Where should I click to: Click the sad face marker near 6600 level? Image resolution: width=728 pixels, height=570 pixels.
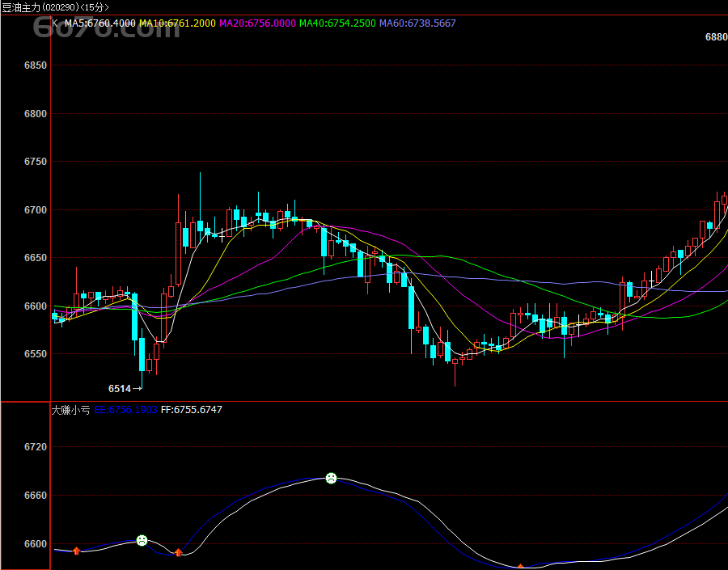click(142, 540)
